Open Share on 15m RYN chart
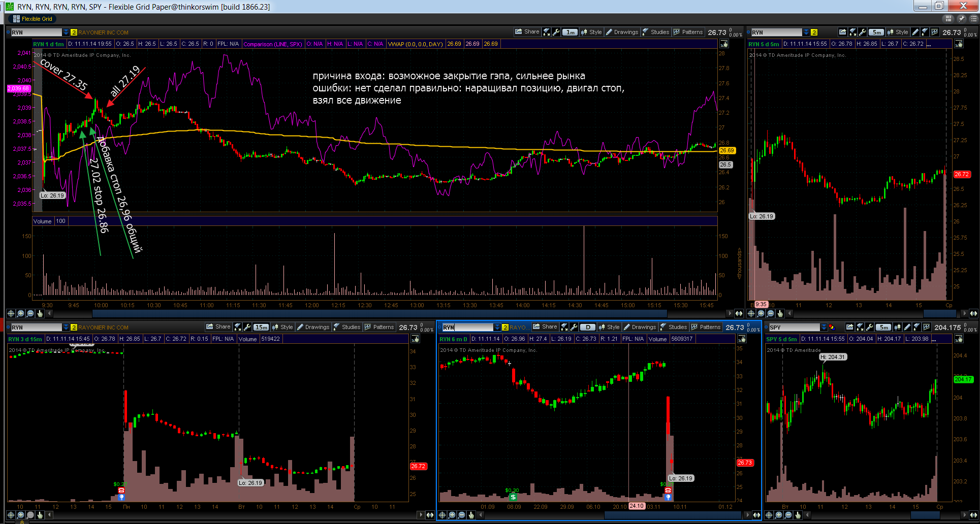The width and height of the screenshot is (980, 524). [217, 327]
